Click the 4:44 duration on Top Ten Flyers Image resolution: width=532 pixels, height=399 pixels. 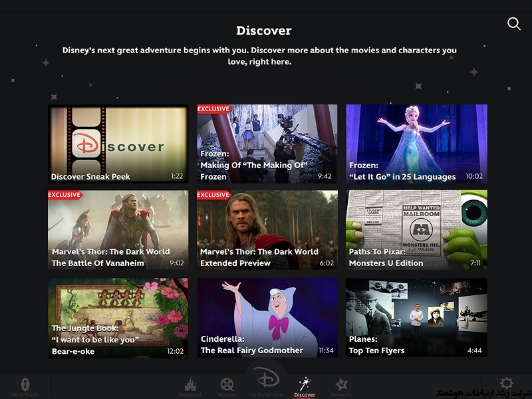(x=474, y=350)
